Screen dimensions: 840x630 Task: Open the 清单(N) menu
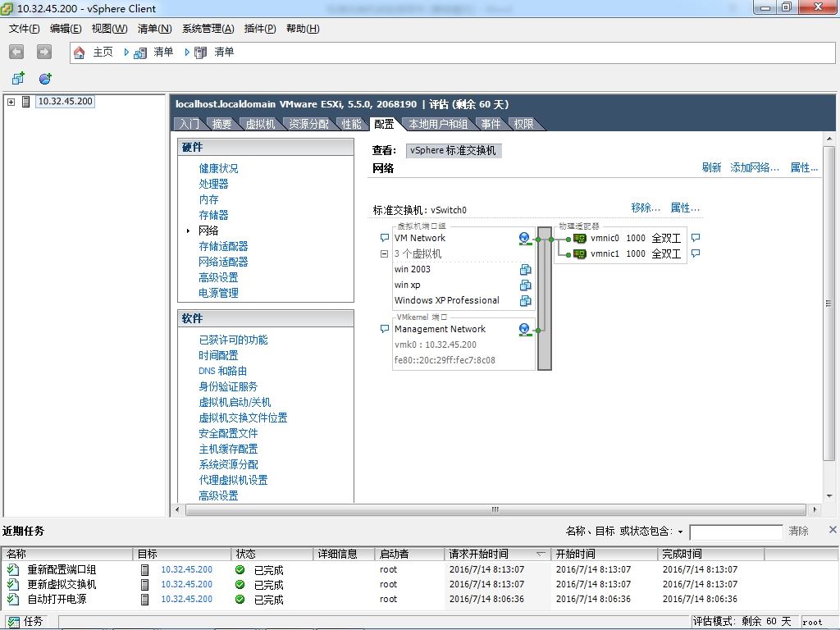(x=154, y=29)
